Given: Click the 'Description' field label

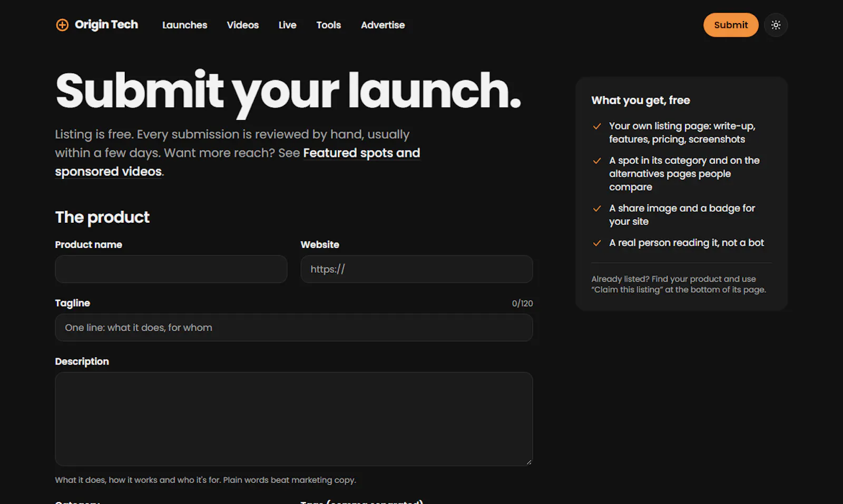Looking at the screenshot, I should (x=82, y=361).
